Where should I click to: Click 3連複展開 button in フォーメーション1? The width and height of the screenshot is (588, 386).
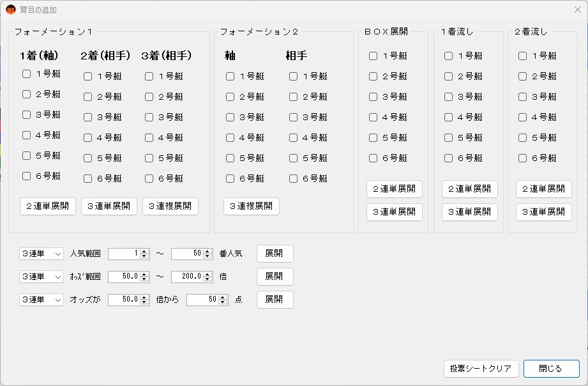click(170, 206)
